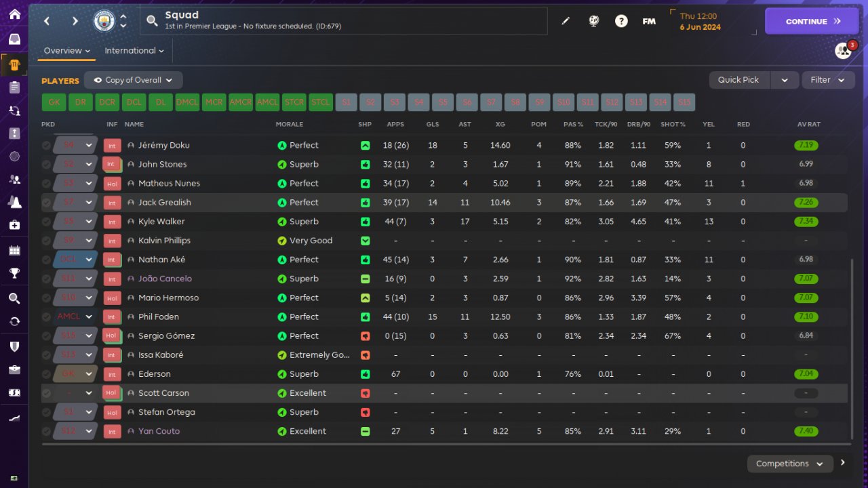
Task: Open the Filter dropdown
Action: 827,80
